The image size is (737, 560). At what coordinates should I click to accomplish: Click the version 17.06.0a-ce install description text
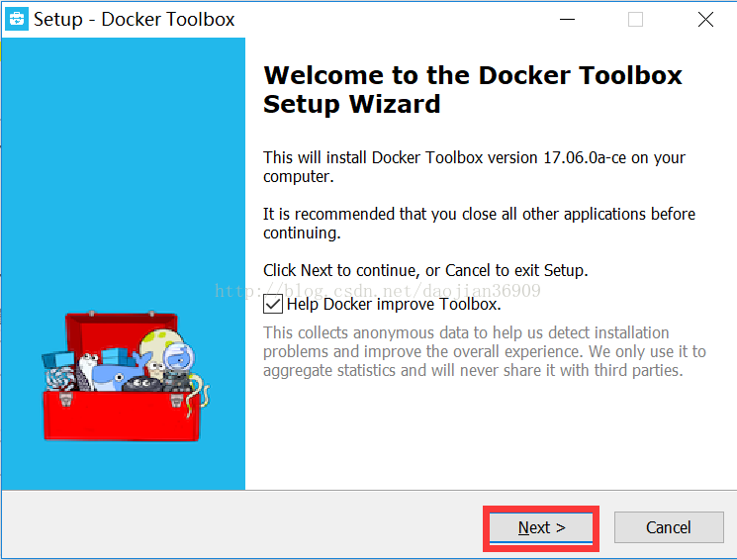pos(474,166)
